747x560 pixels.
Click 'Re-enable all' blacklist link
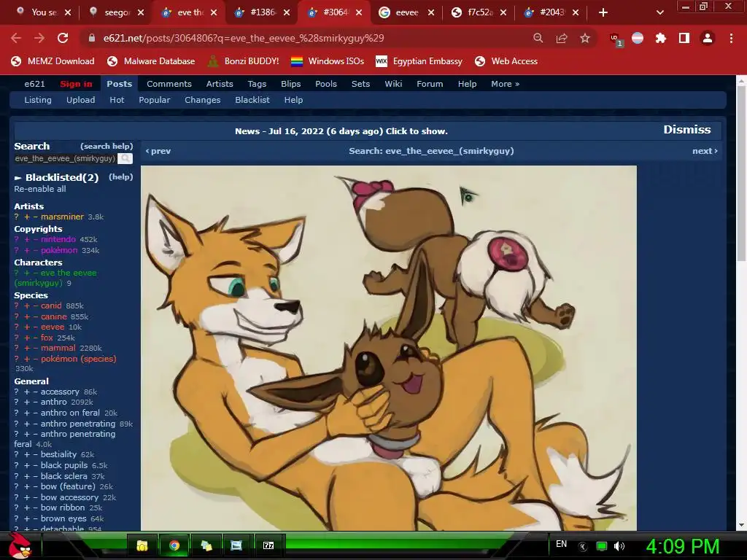(x=40, y=189)
